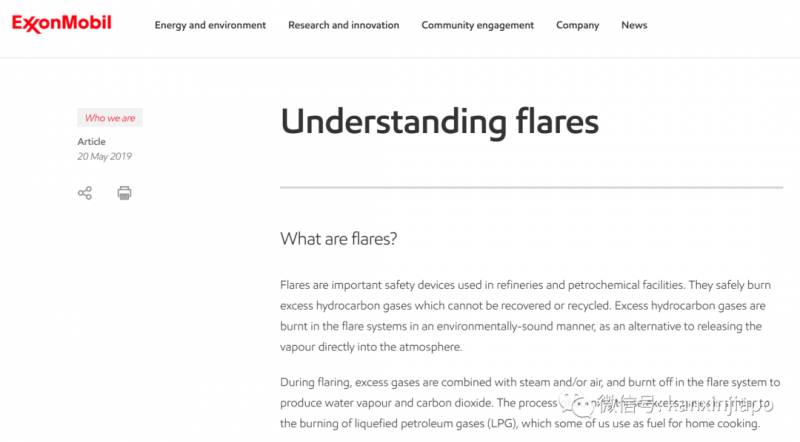This screenshot has height=442, width=800.
Task: Click the 20 May 2019 date
Action: [105, 156]
